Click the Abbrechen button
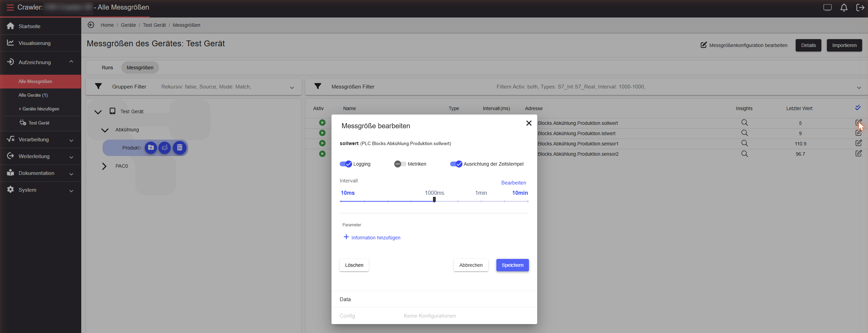868x333 pixels. (x=471, y=265)
